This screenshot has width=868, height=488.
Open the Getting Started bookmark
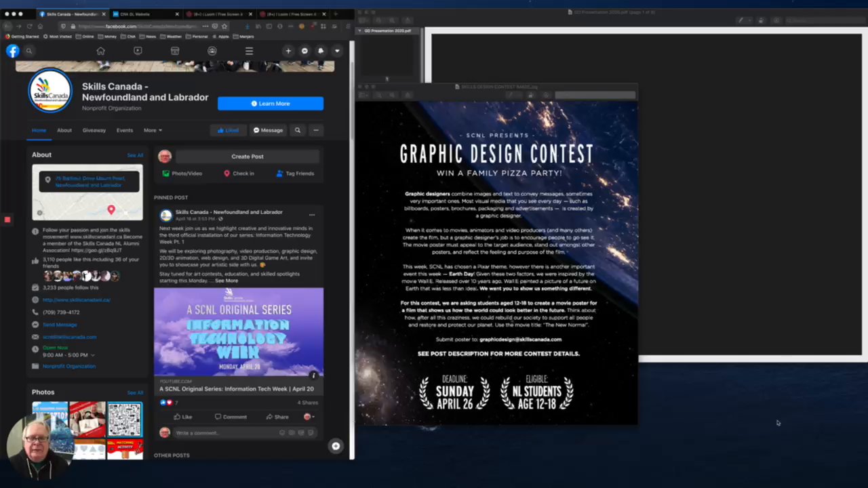click(x=23, y=37)
